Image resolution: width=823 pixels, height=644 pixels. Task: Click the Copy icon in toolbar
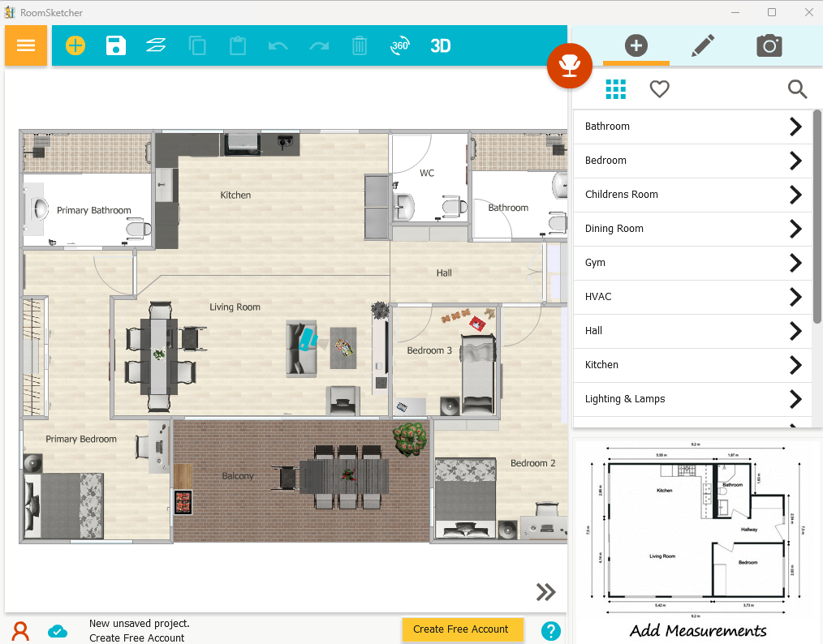coord(197,45)
